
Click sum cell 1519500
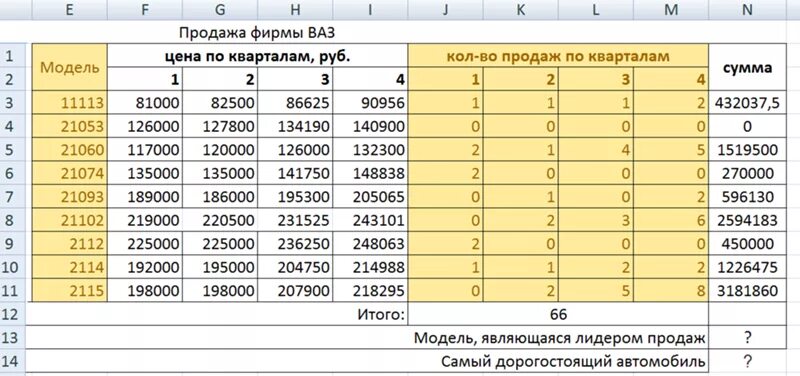[x=747, y=150]
